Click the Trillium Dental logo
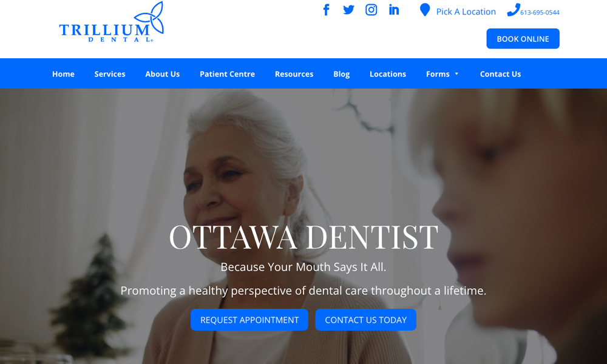The width and height of the screenshot is (607, 364). (112, 22)
